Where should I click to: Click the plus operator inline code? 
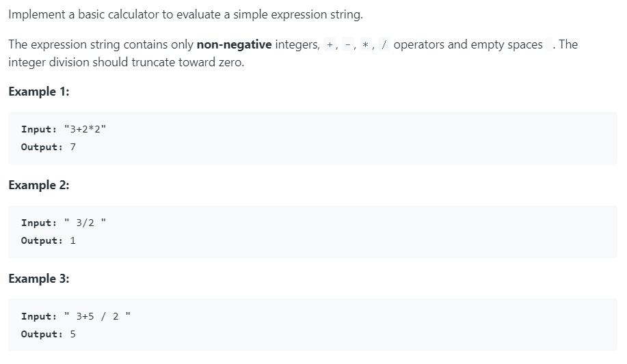tap(330, 45)
